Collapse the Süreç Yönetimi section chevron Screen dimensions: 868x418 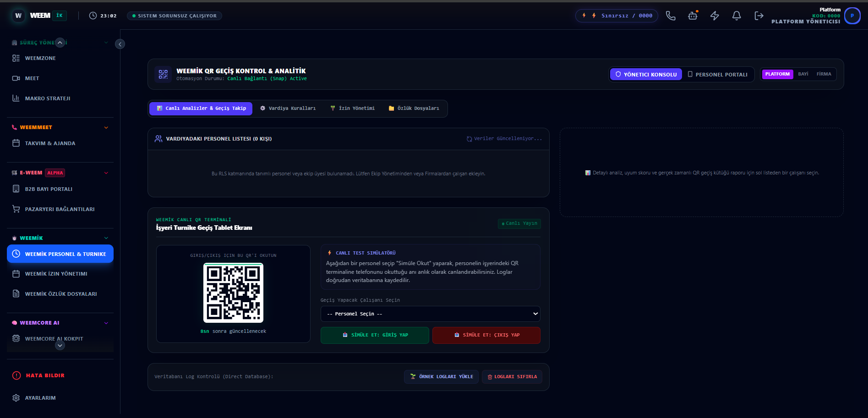[x=106, y=43]
